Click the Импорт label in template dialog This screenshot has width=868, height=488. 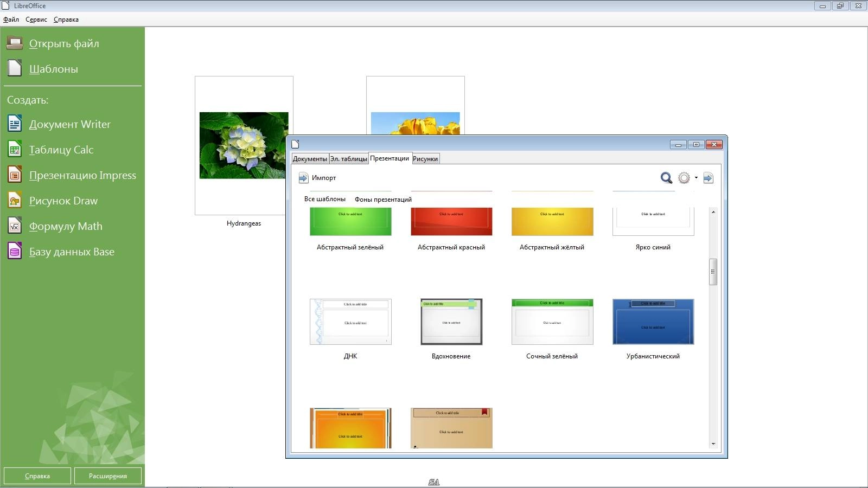[324, 178]
